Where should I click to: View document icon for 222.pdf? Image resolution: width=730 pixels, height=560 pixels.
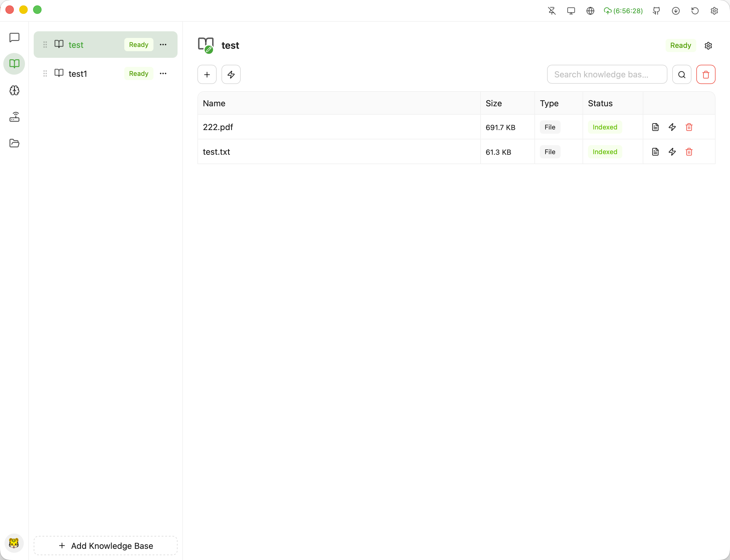(x=655, y=127)
